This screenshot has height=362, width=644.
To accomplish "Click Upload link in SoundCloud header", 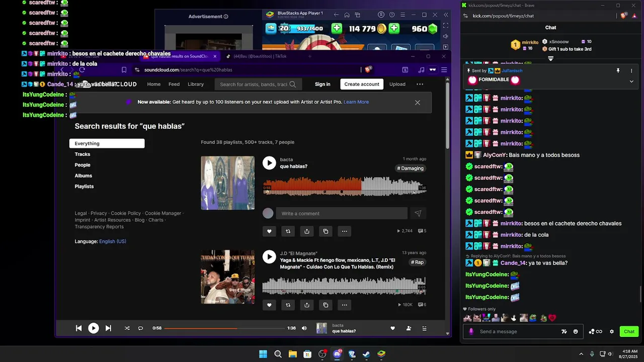I will coord(397,84).
